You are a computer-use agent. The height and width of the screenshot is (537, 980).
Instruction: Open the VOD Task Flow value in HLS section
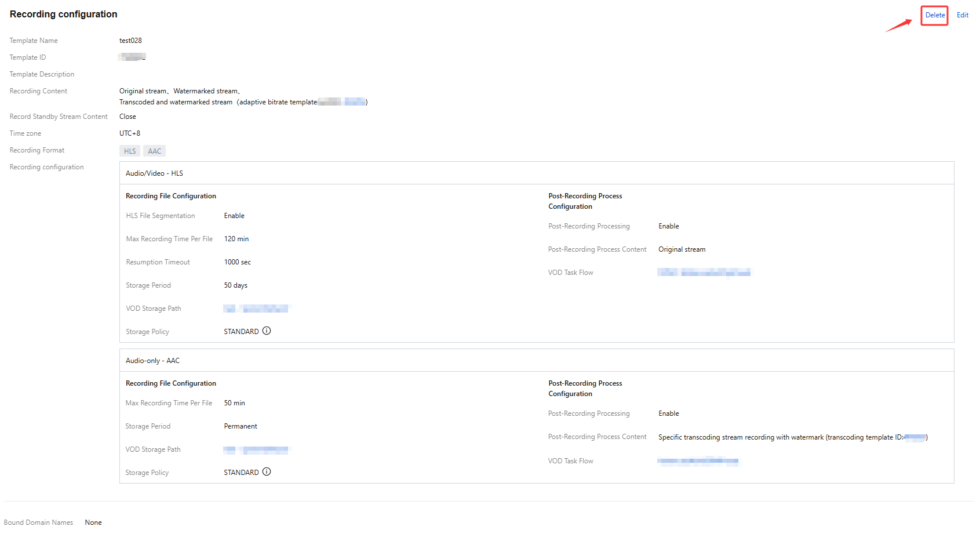(704, 273)
